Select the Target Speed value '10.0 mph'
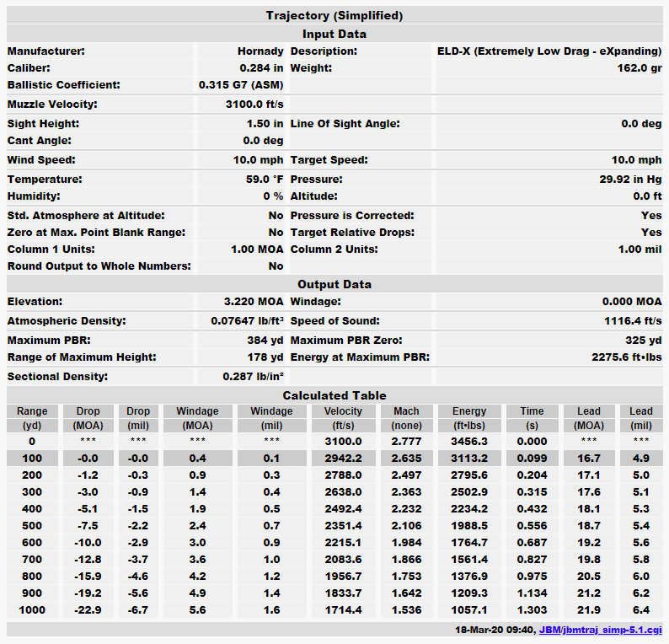This screenshot has width=669, height=644. point(637,160)
